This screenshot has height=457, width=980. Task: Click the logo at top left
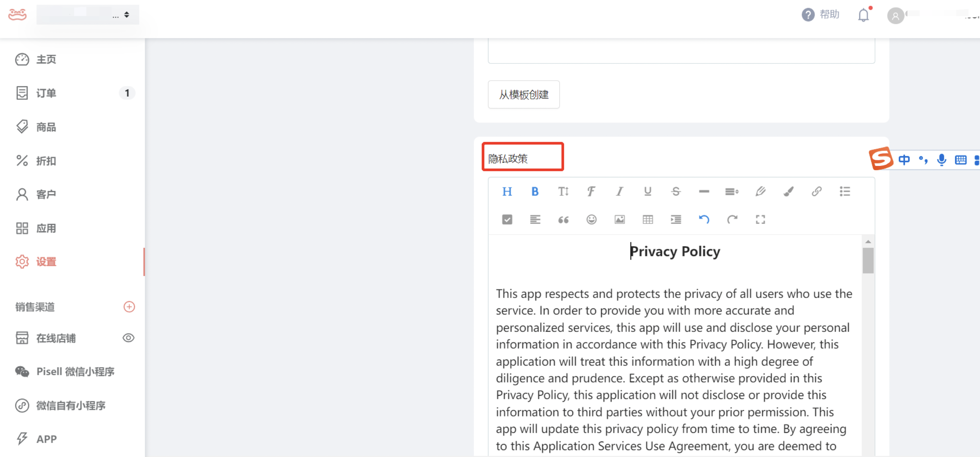pos(18,15)
